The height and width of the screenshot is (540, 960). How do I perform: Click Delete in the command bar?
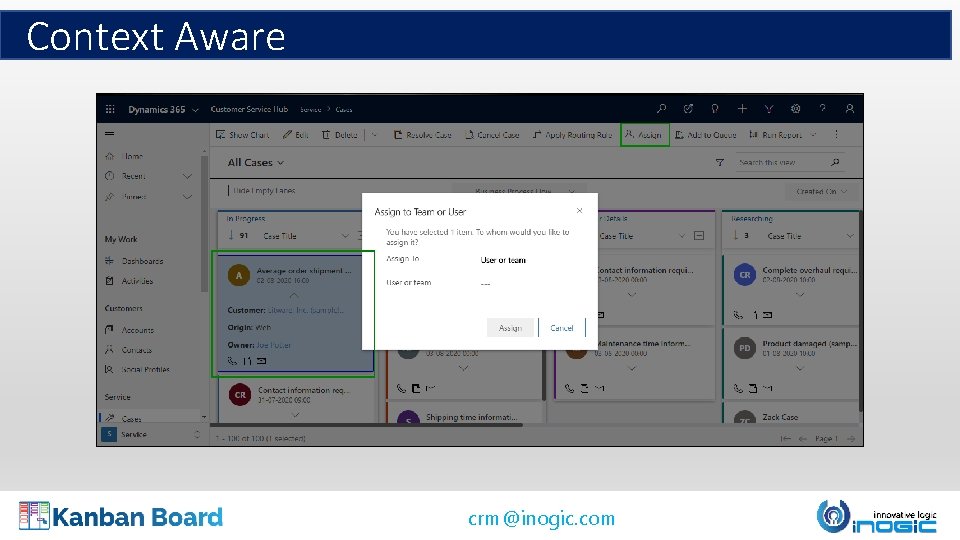(x=339, y=135)
